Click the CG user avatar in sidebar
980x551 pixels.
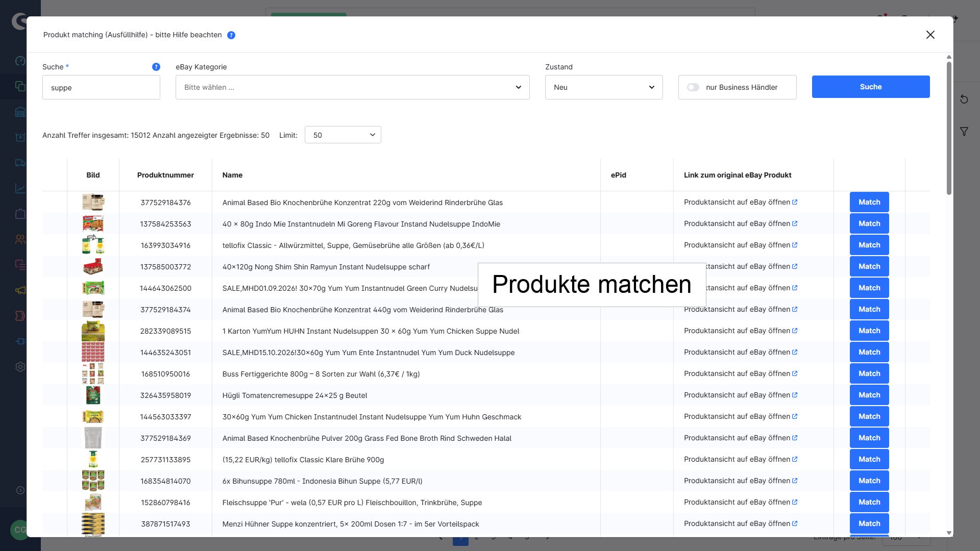pyautogui.click(x=20, y=530)
